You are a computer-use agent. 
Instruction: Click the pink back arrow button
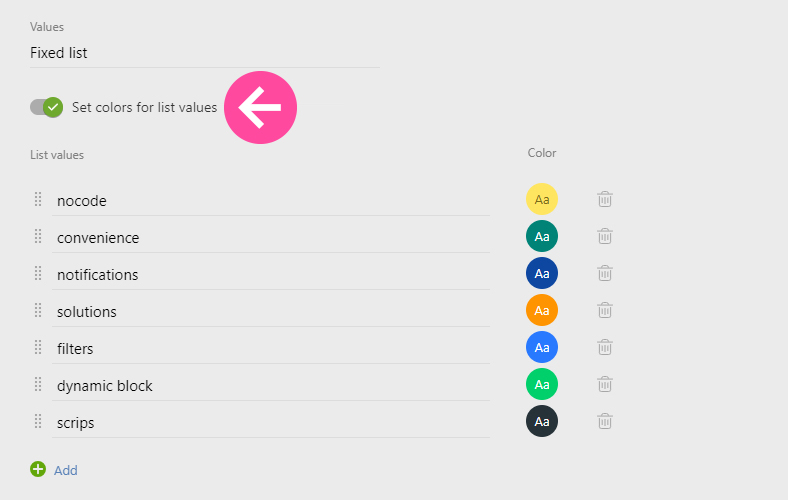260,107
